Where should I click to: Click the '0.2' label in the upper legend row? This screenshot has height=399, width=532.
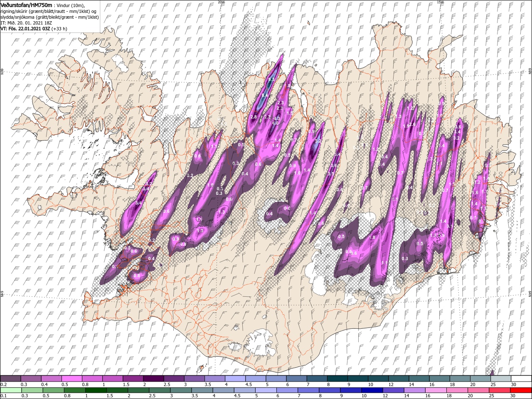pos(3,384)
